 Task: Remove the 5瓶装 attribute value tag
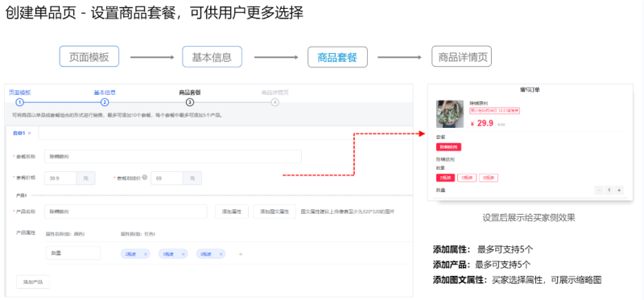(x=184, y=254)
